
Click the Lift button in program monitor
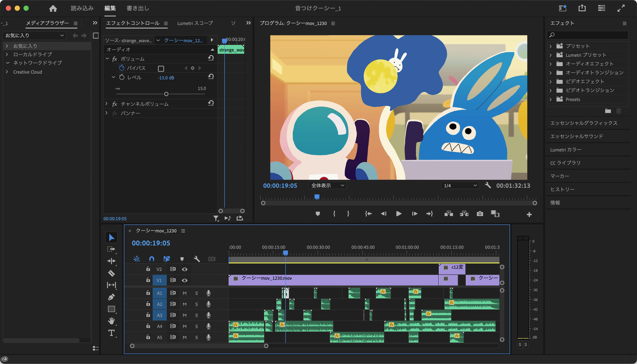449,214
